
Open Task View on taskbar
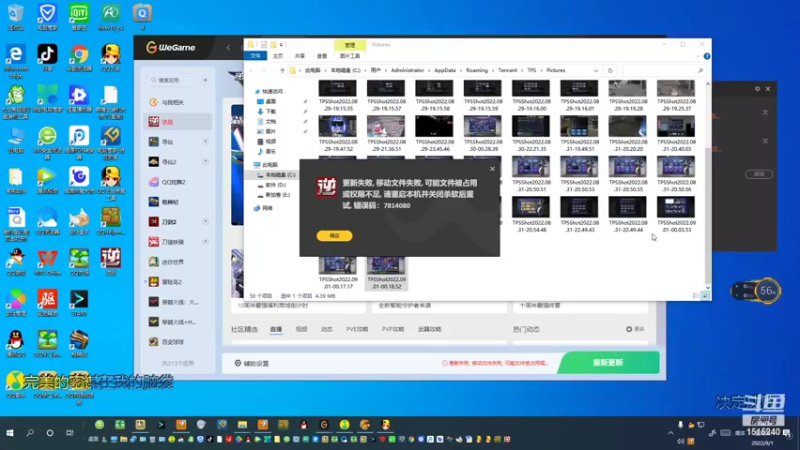[x=70, y=433]
